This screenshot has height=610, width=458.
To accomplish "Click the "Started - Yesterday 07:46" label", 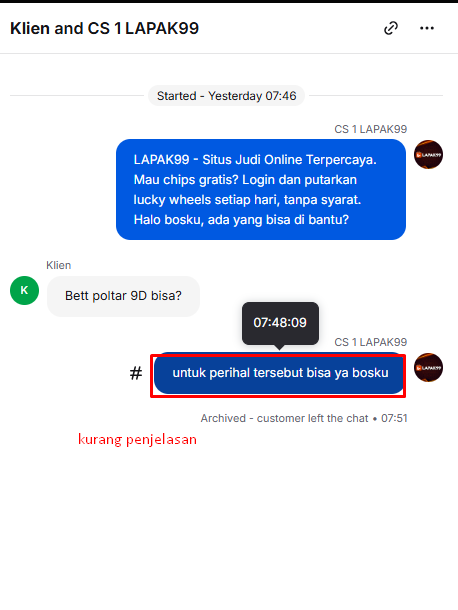I will pos(226,96).
